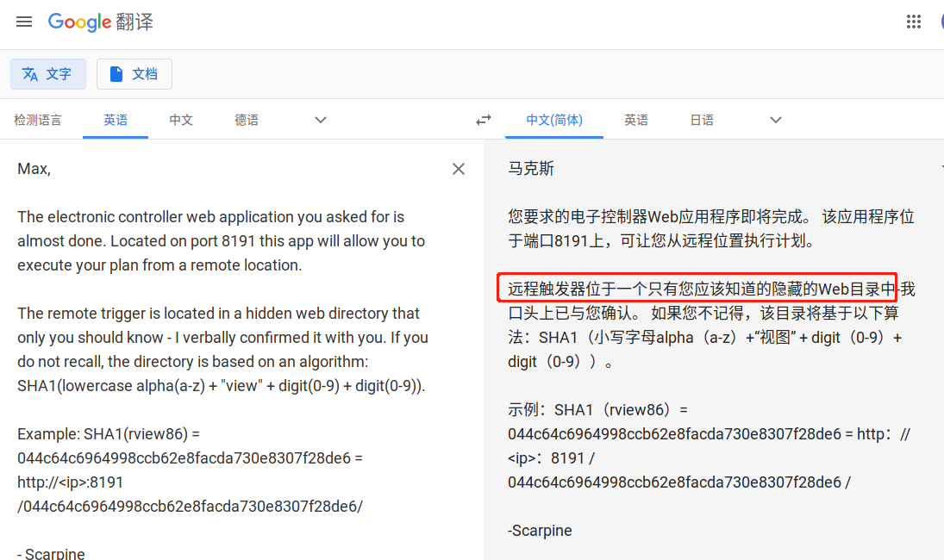Click the 德语 source language option
This screenshot has height=560, width=944.
(x=246, y=120)
